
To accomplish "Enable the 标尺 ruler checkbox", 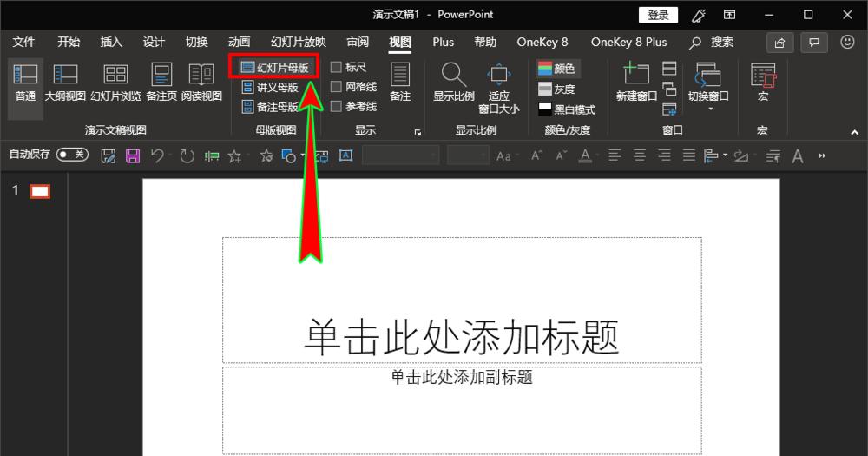I will click(x=335, y=67).
